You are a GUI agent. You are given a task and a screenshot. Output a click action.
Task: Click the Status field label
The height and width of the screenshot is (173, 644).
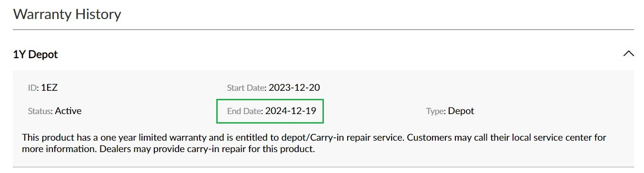tap(40, 111)
